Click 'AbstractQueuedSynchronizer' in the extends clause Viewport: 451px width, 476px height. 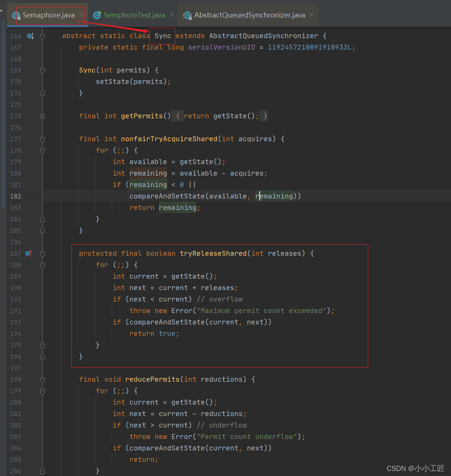(x=264, y=36)
